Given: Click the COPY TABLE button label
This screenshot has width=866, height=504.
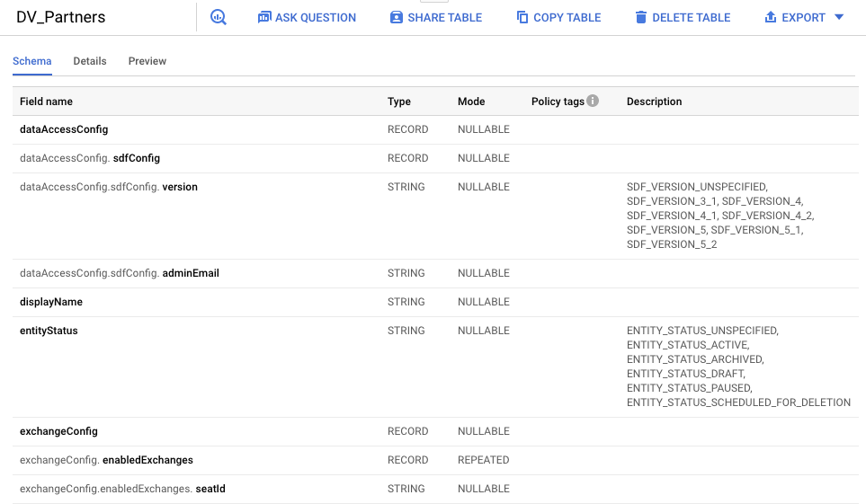Looking at the screenshot, I should [567, 18].
